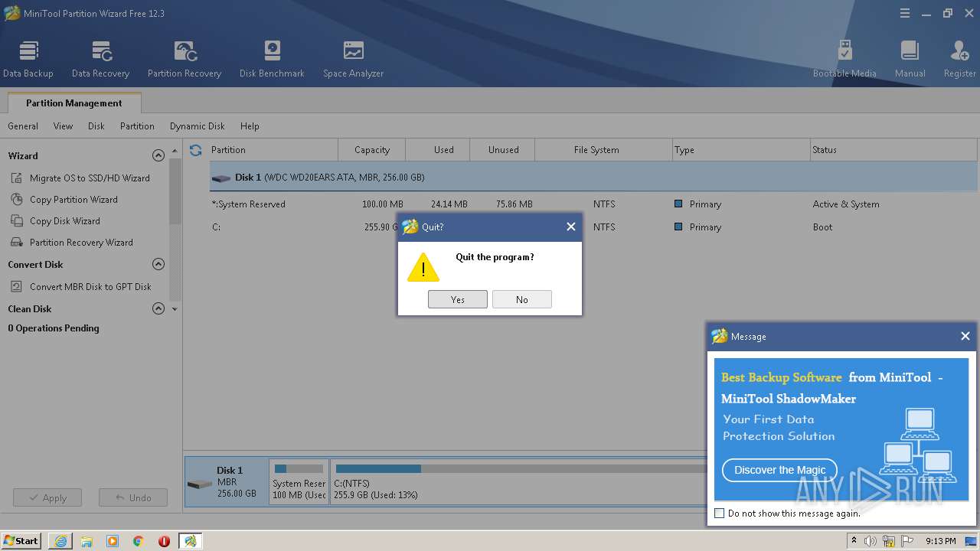Launch Data Recovery
Viewport: 980px width, 551px height.
(100, 59)
